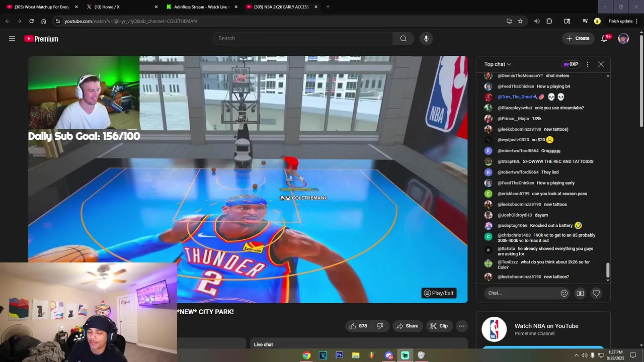Viewport: 644px width, 362px height.
Task: Open more actions under the video
Action: click(x=461, y=326)
